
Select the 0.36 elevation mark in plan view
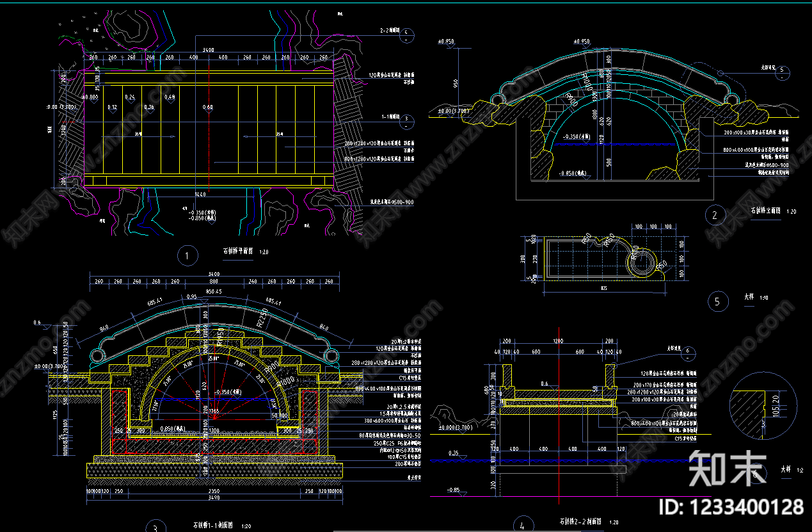click(x=149, y=107)
